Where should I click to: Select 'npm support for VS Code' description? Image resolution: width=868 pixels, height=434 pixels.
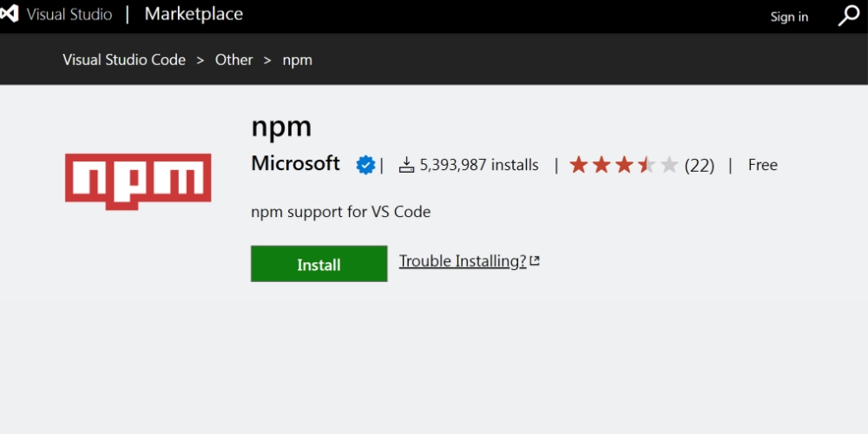pos(340,212)
